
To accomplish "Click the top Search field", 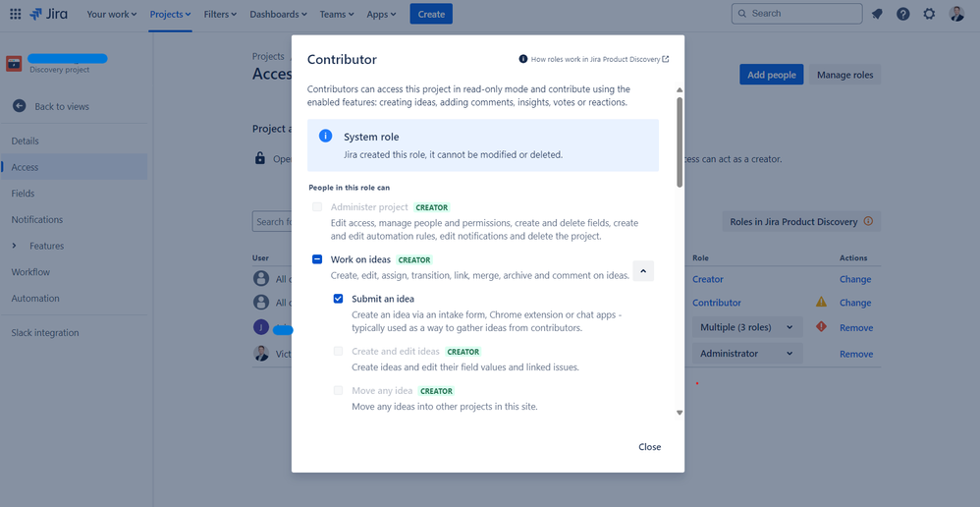I will point(797,14).
